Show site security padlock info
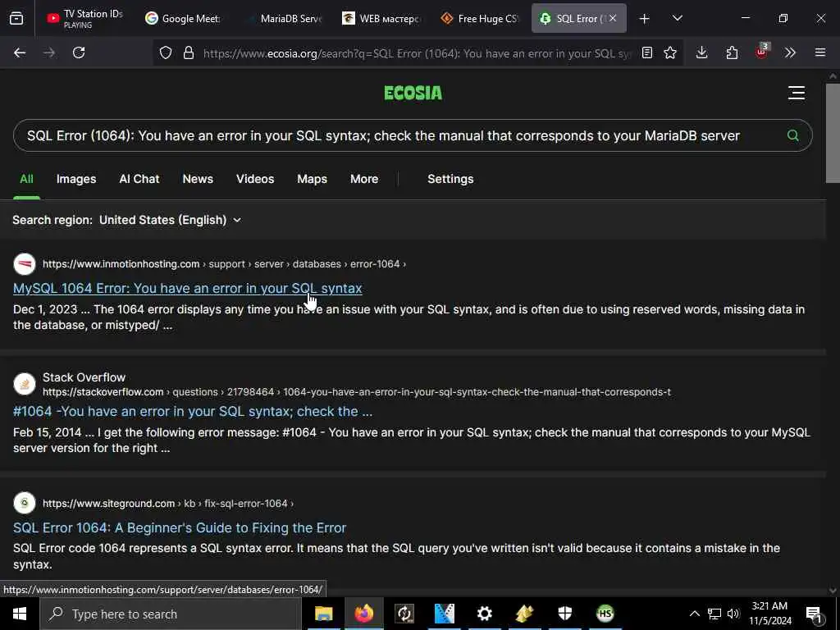 point(188,52)
